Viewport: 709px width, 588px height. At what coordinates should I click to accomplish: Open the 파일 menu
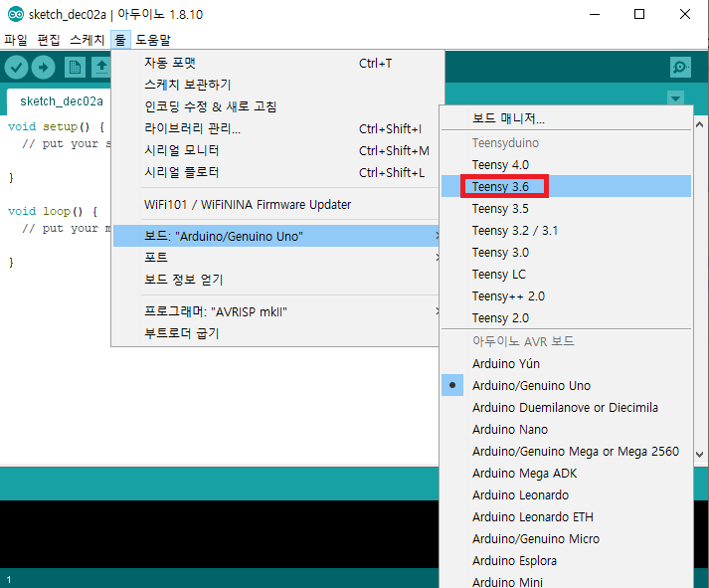16,40
